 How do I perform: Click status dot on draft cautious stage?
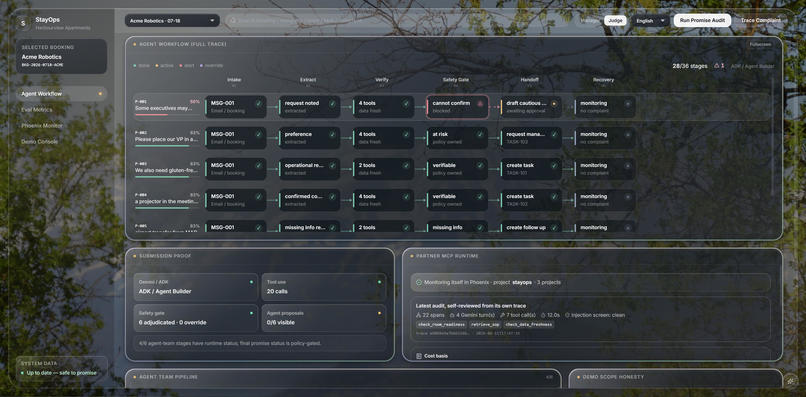554,103
